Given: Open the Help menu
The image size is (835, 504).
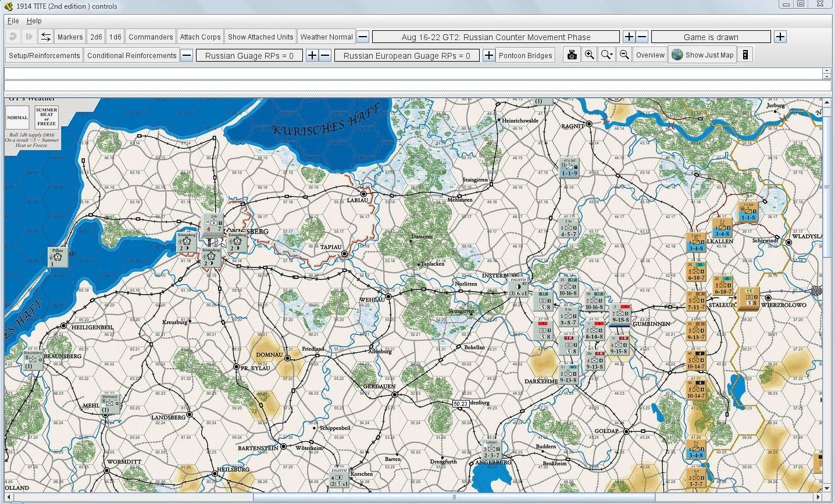Looking at the screenshot, I should click(34, 20).
